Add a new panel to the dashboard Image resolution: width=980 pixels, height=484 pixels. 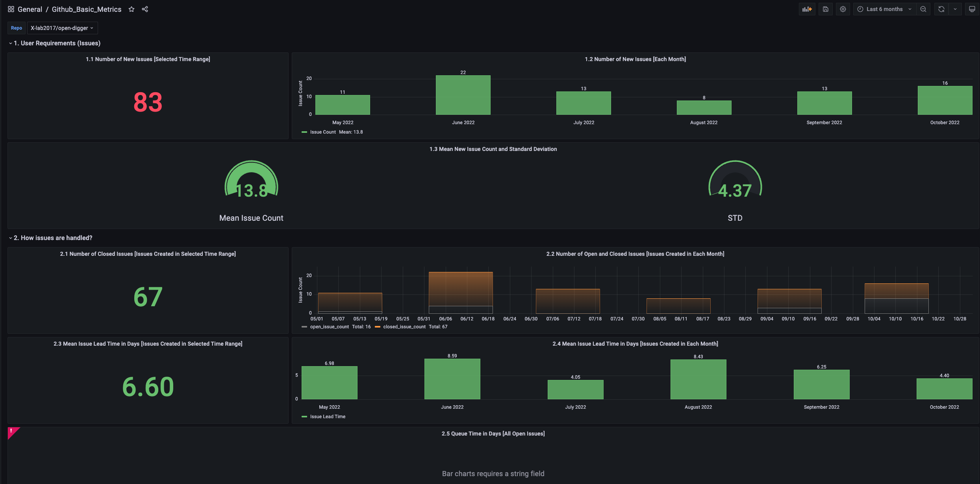(807, 9)
